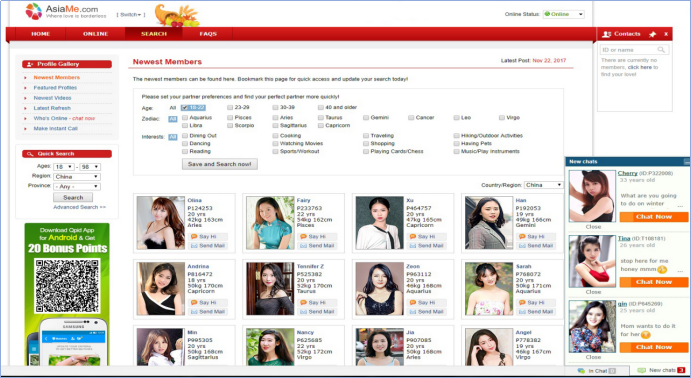
Task: Open Nancy's profile photo
Action: [270, 347]
